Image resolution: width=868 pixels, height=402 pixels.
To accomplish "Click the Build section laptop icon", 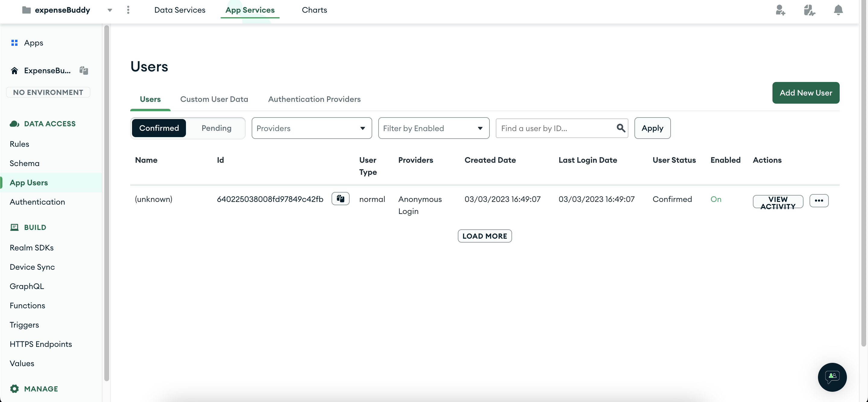I will point(14,228).
